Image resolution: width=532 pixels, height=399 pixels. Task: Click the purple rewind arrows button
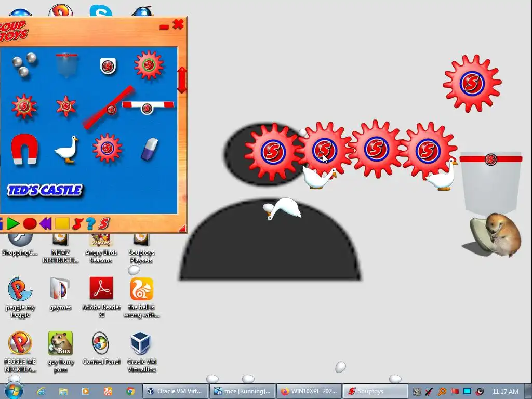tap(46, 223)
